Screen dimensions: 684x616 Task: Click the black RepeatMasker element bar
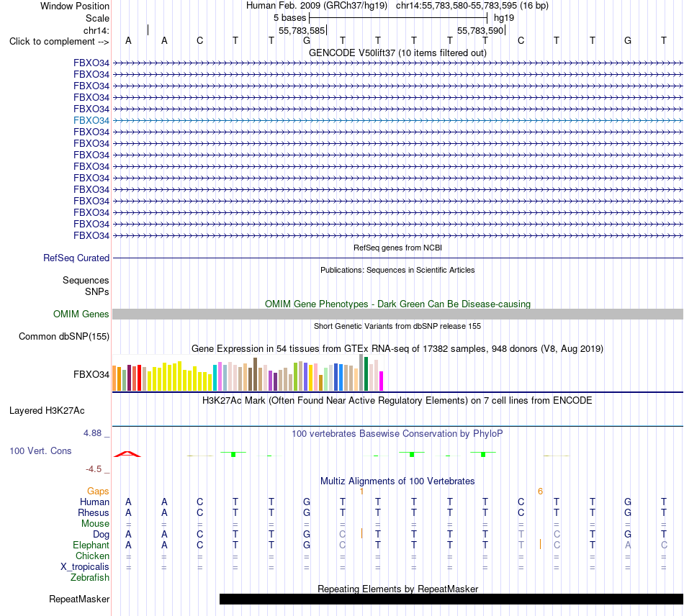pyautogui.click(x=451, y=599)
